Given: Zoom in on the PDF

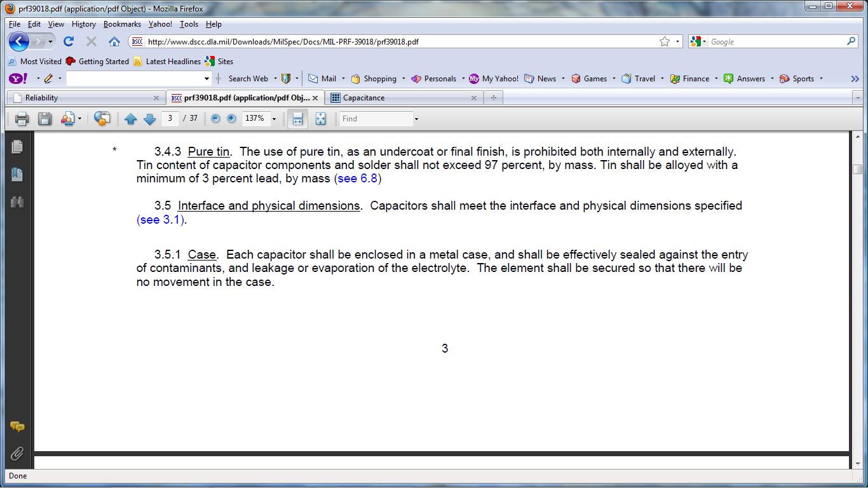Looking at the screenshot, I should (x=231, y=119).
